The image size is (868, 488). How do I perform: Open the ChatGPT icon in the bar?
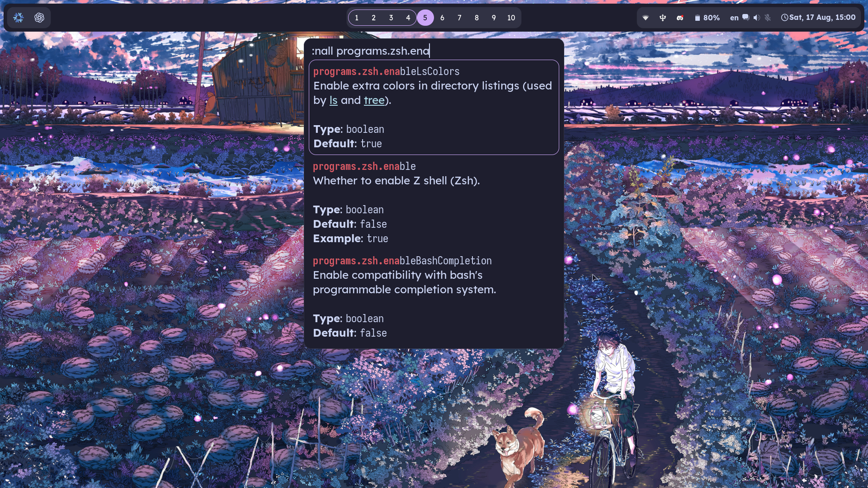[x=39, y=18]
